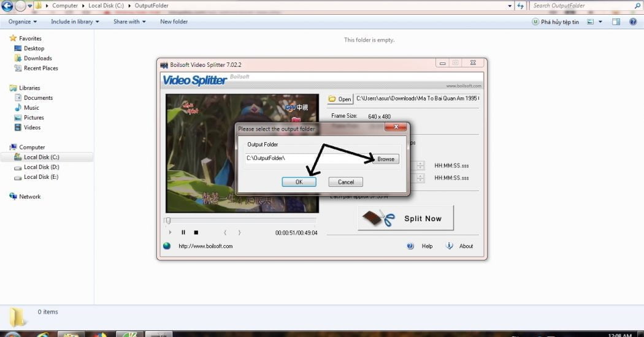Minimize the Boilsoft Video Splitter window

pyautogui.click(x=442, y=63)
